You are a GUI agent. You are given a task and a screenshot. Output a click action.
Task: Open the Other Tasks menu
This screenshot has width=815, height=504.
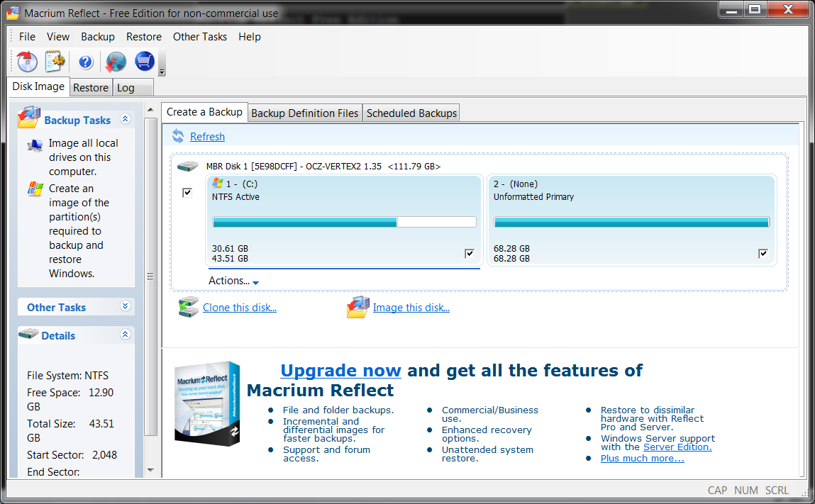coord(200,37)
